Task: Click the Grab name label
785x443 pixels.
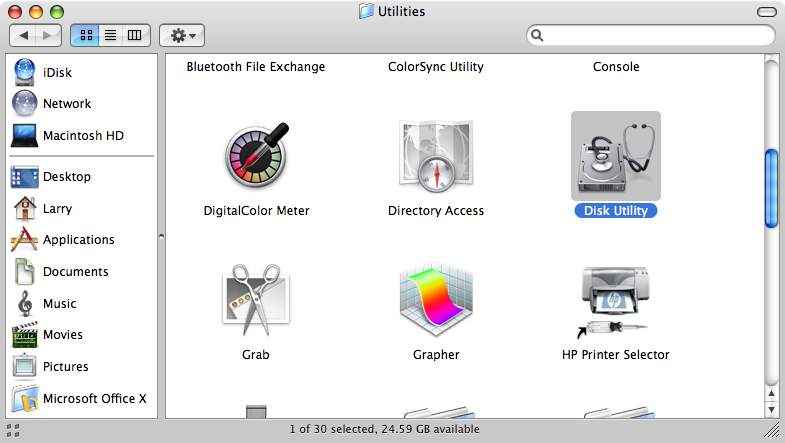Action: tap(256, 355)
